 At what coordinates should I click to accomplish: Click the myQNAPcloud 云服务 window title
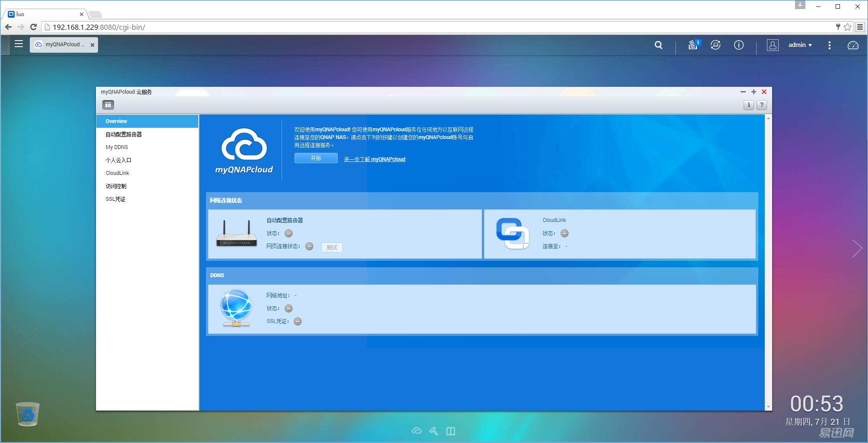pyautogui.click(x=127, y=92)
